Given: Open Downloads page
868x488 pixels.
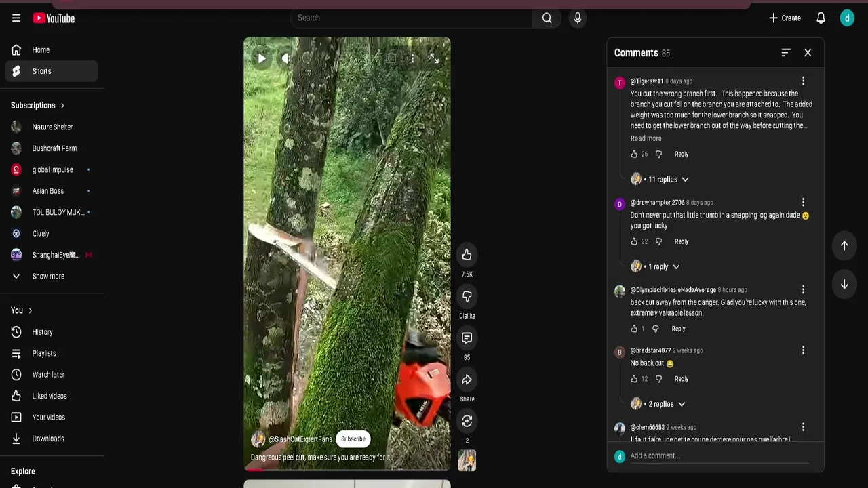Looking at the screenshot, I should [x=52, y=439].
